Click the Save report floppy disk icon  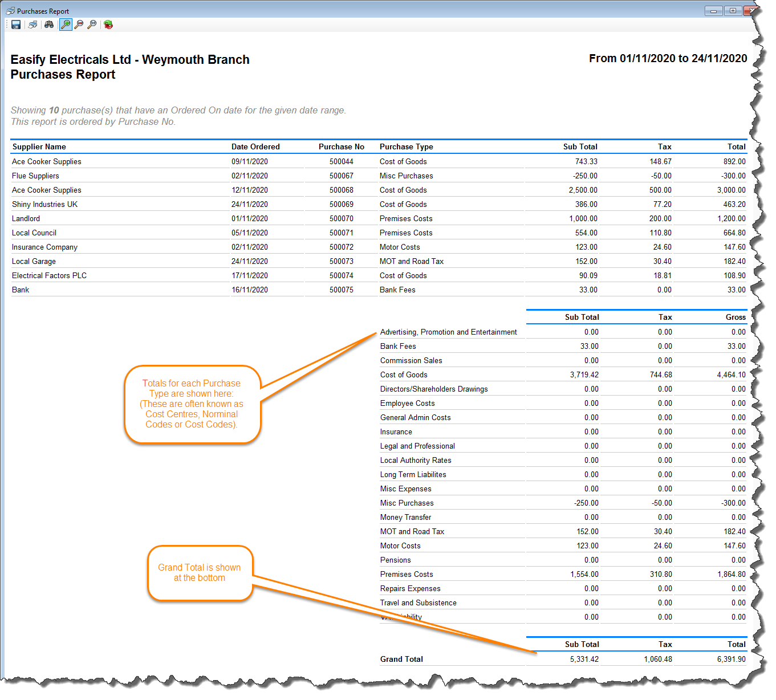tap(16, 25)
